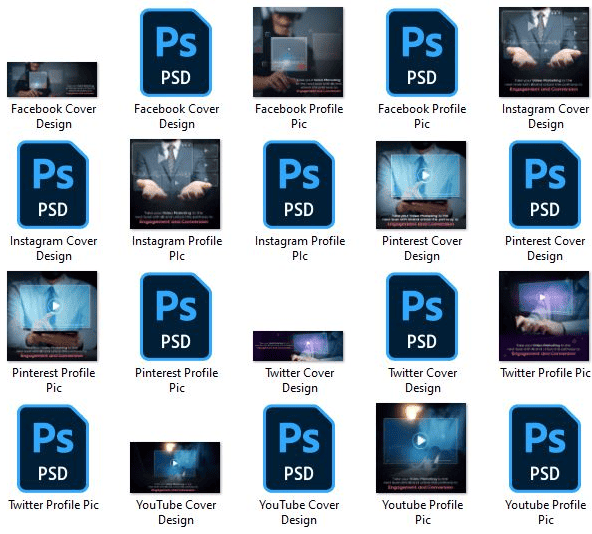592x534 pixels.
Task: Click the Twitter Cover Design image thumbnail
Action: (x=298, y=346)
